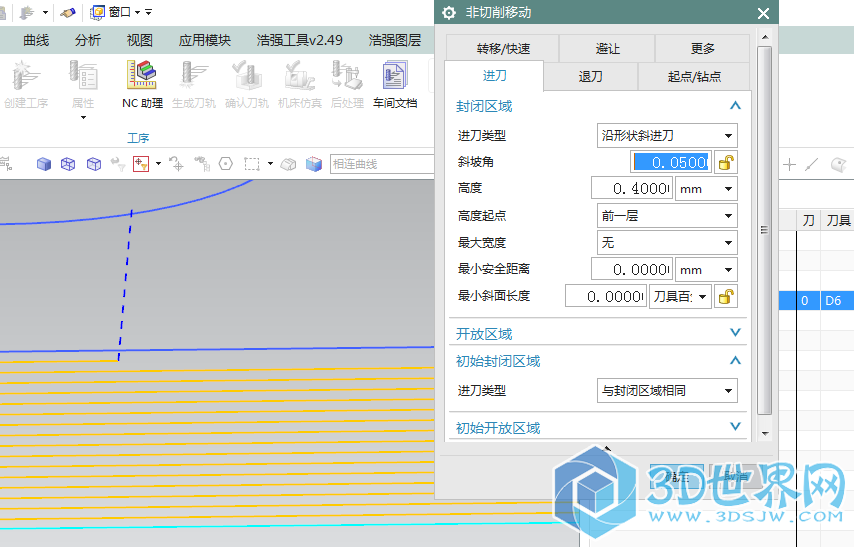Switch to the 起点/钻点 tab

tap(694, 76)
